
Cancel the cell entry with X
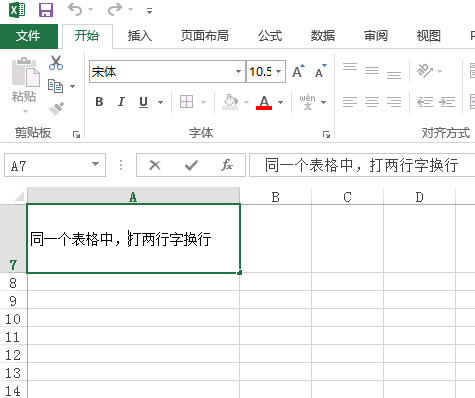pos(155,165)
